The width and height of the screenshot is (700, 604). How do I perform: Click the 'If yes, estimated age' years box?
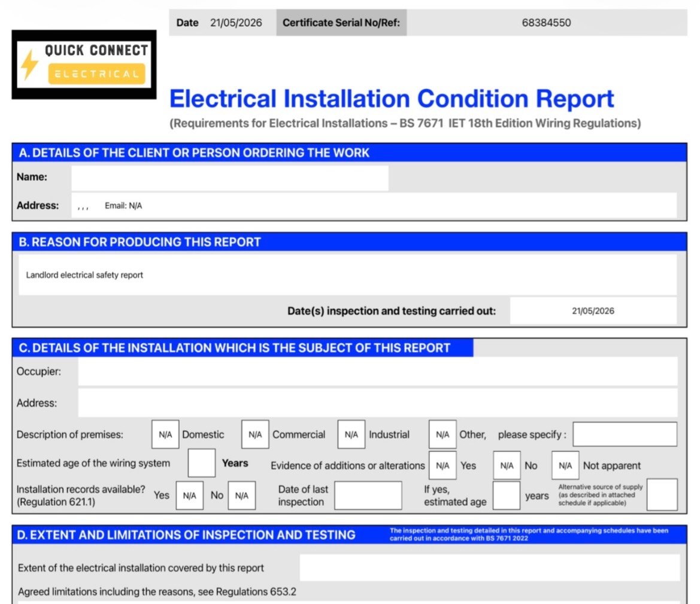(507, 496)
